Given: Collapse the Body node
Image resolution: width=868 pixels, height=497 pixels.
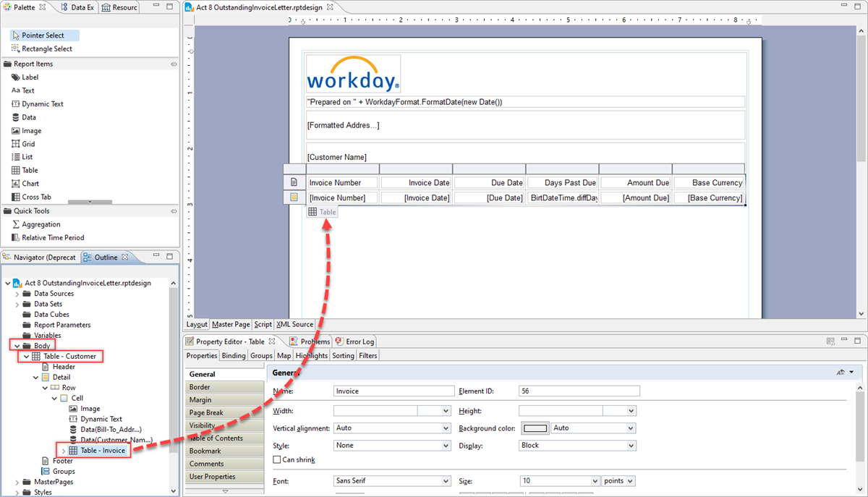Looking at the screenshot, I should click(17, 346).
